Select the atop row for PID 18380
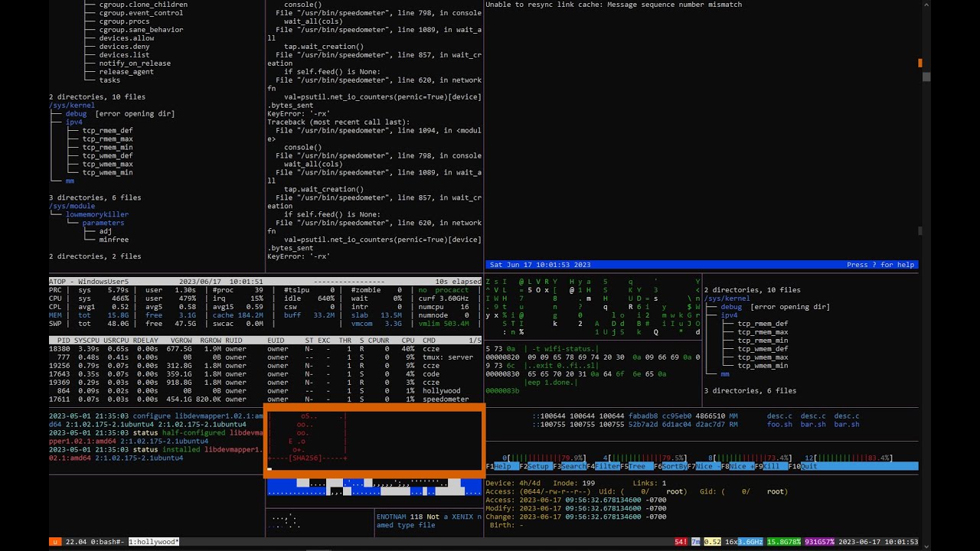Screen dimensions: 980x551 265,348
